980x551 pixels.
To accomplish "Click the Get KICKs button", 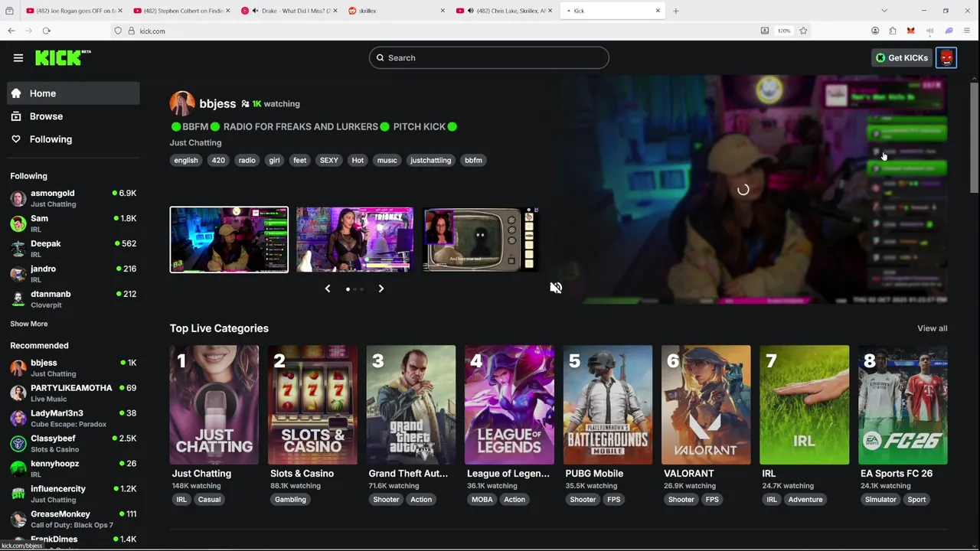I will click(x=902, y=58).
